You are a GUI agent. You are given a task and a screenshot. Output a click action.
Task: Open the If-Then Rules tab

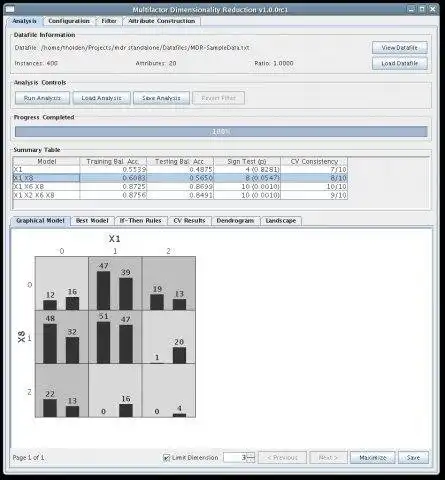pos(141,221)
